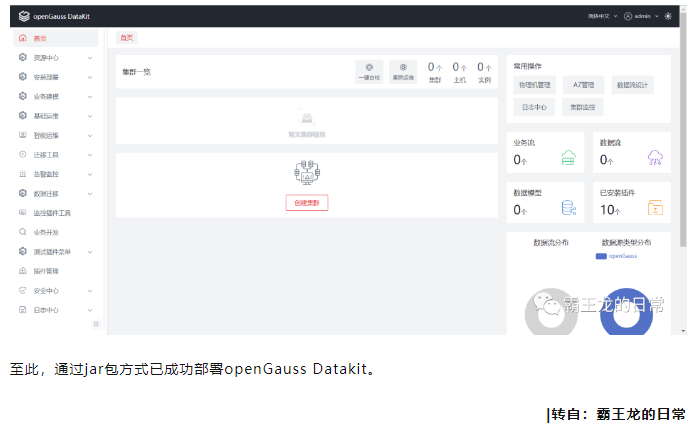Viewport: 693px width, 443px height.
Task: Open the 数据流设计 shortcut
Action: tap(632, 85)
